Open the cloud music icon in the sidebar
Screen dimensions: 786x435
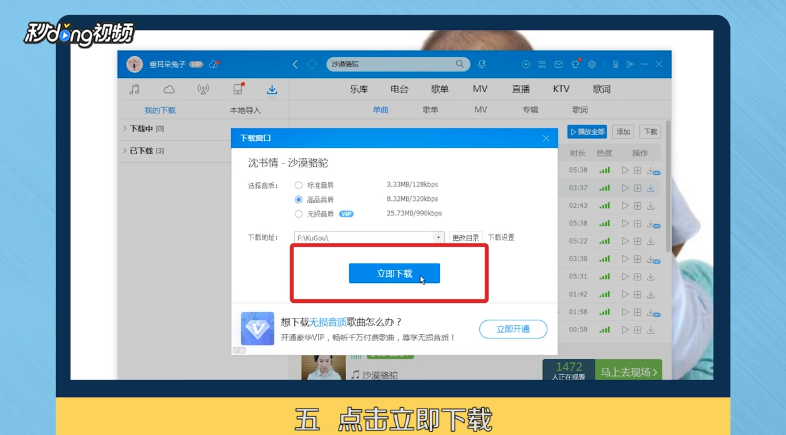169,90
